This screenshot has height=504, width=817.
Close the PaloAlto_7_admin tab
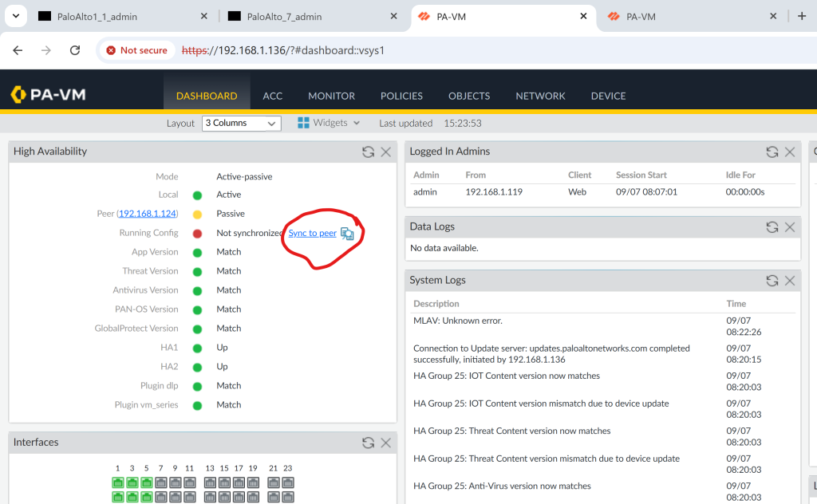(394, 16)
